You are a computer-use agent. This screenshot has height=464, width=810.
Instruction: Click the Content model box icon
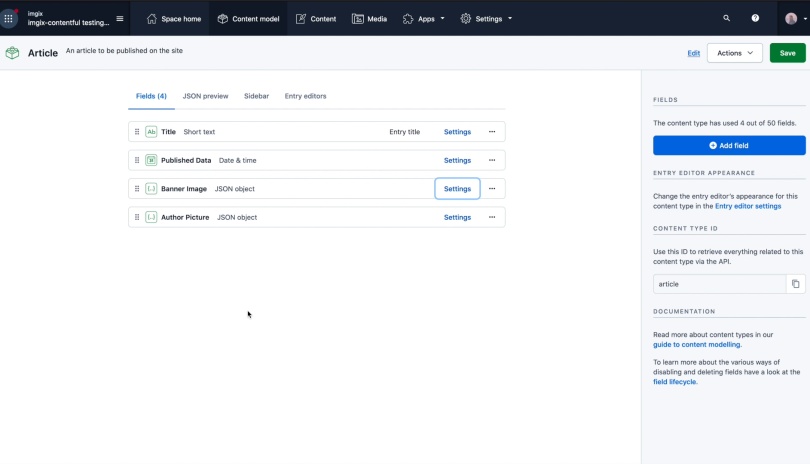(x=223, y=19)
